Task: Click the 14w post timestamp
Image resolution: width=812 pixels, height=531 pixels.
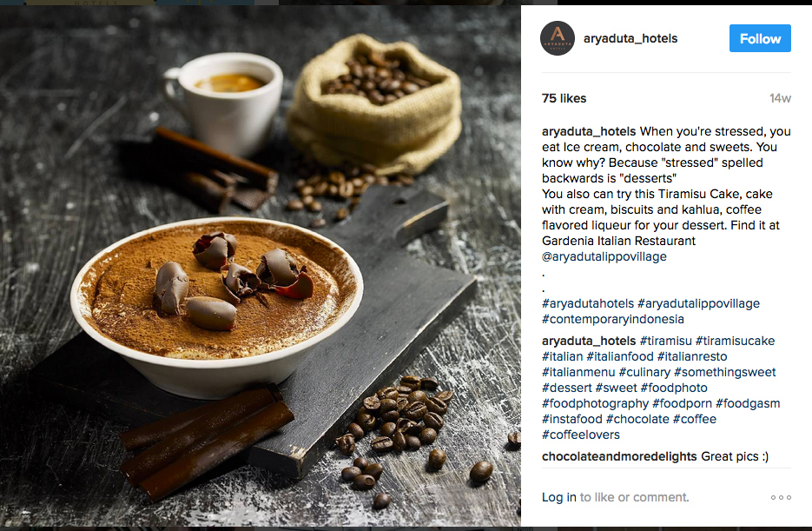Action: pos(780,98)
